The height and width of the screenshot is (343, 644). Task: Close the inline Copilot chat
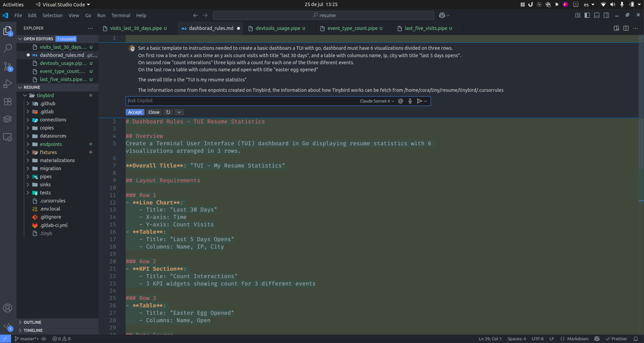(x=154, y=112)
